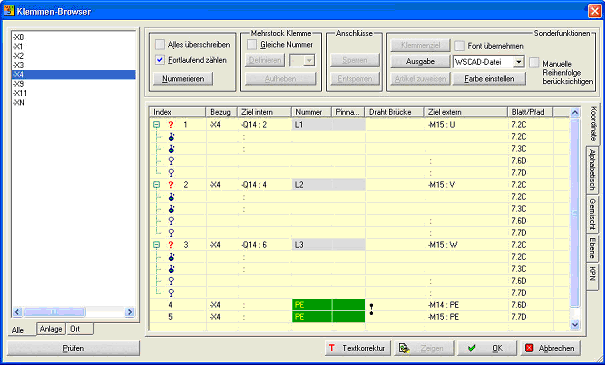Click the red question mark in row 3
Screen dimensions: 605x365
[x=171, y=245]
